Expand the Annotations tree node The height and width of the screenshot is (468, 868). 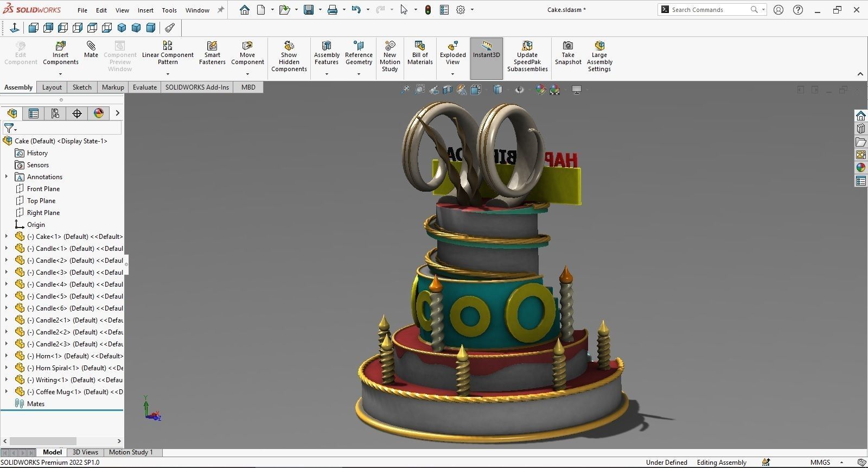click(x=7, y=177)
